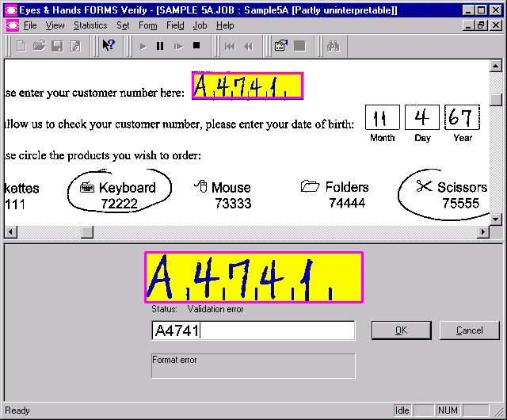Open the Field menu
The image size is (507, 420).
[x=175, y=25]
